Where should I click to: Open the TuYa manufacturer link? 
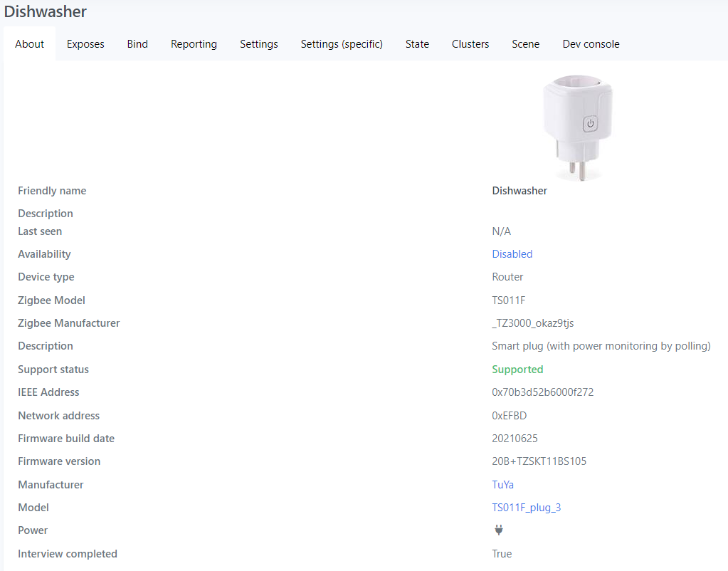point(502,484)
